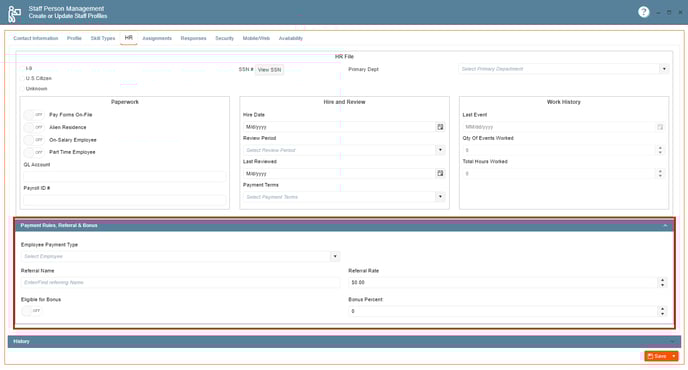Screen dimensions: 688x370
Task: Toggle the Alien Residence switch
Action: pos(34,127)
